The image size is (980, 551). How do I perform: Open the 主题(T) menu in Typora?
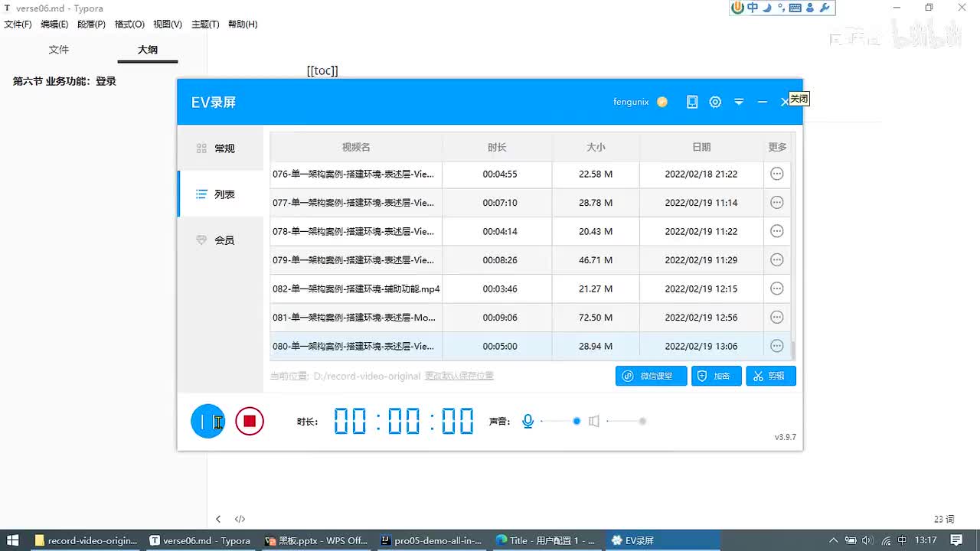coord(205,24)
